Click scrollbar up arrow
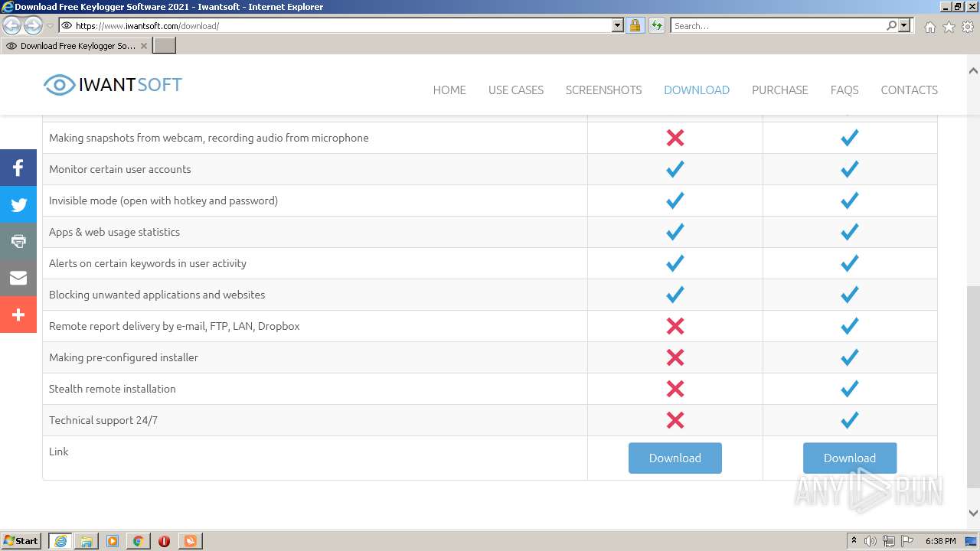 pyautogui.click(x=973, y=70)
